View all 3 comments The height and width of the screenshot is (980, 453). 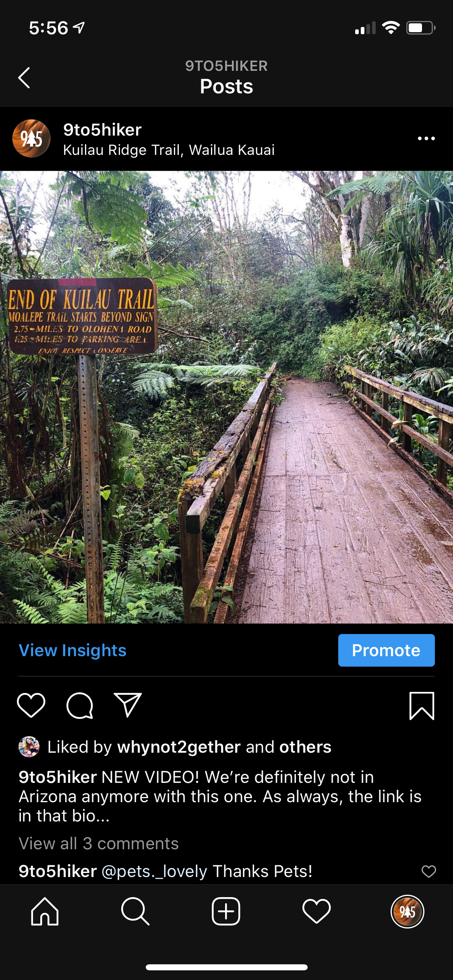[x=99, y=843]
